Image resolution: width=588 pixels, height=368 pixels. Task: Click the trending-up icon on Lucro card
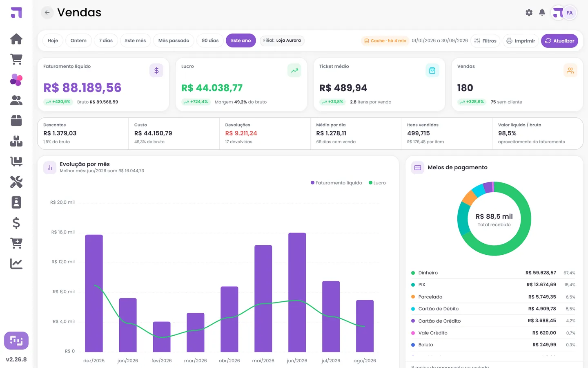(x=294, y=71)
